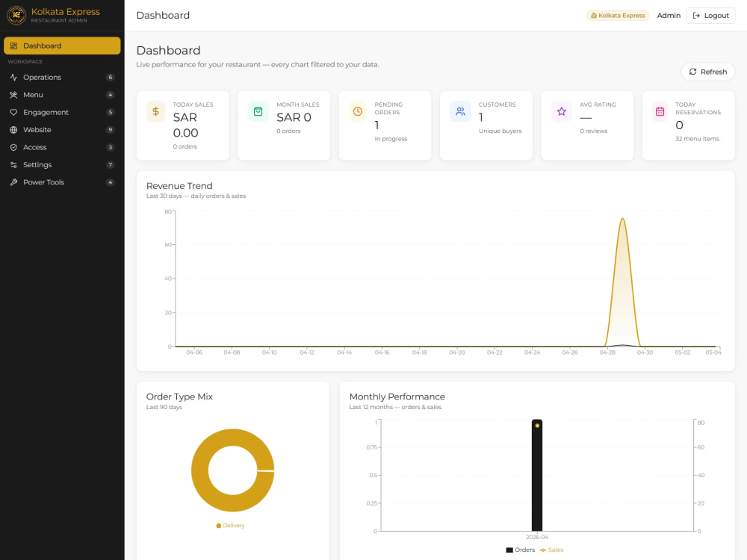Expand the Power Tools sidebar section
This screenshot has height=560, width=747.
pyautogui.click(x=62, y=182)
